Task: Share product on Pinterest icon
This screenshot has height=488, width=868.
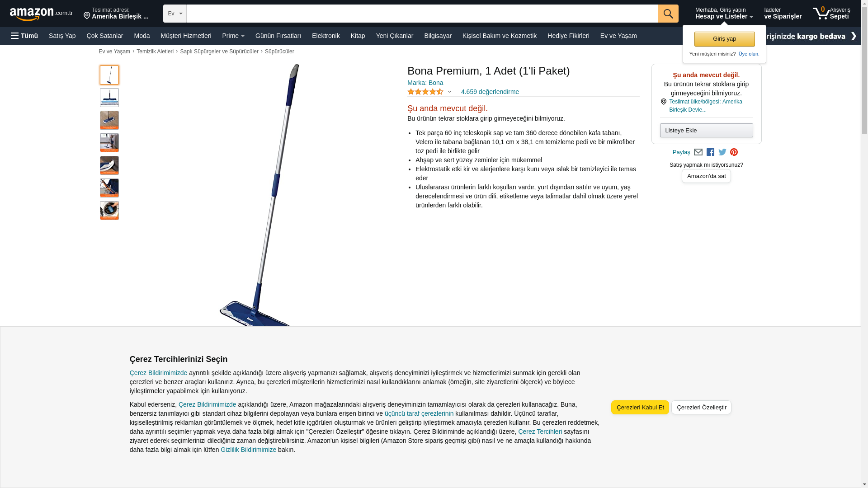Action: click(x=734, y=152)
